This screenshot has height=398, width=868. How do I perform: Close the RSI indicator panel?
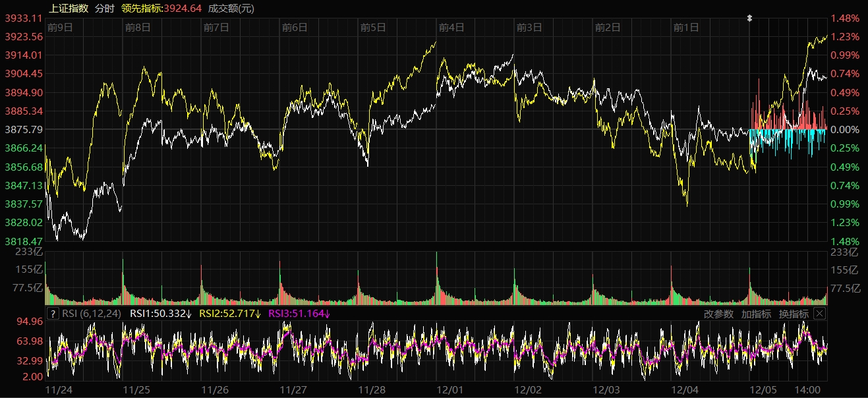click(819, 314)
